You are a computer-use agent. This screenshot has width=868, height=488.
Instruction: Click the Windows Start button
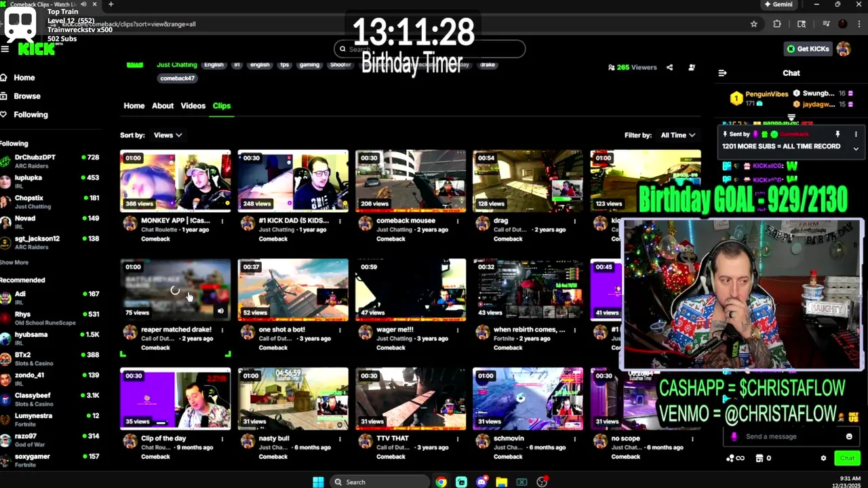pyautogui.click(x=318, y=482)
